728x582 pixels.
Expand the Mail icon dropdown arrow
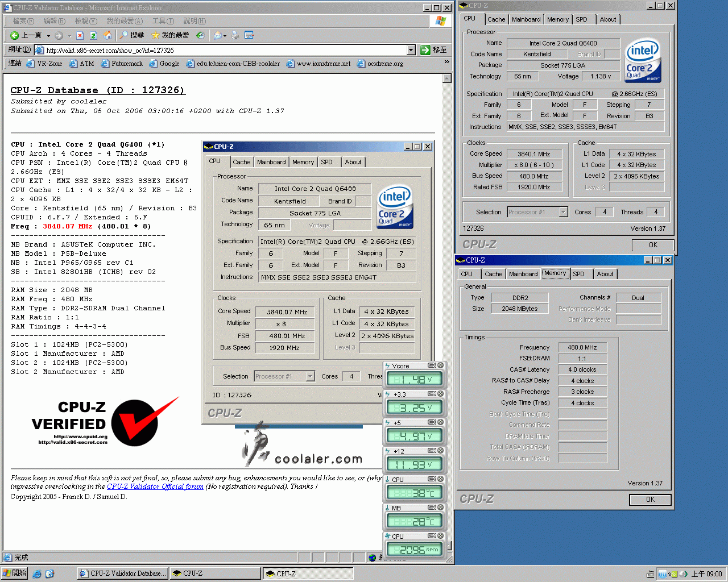(x=225, y=35)
